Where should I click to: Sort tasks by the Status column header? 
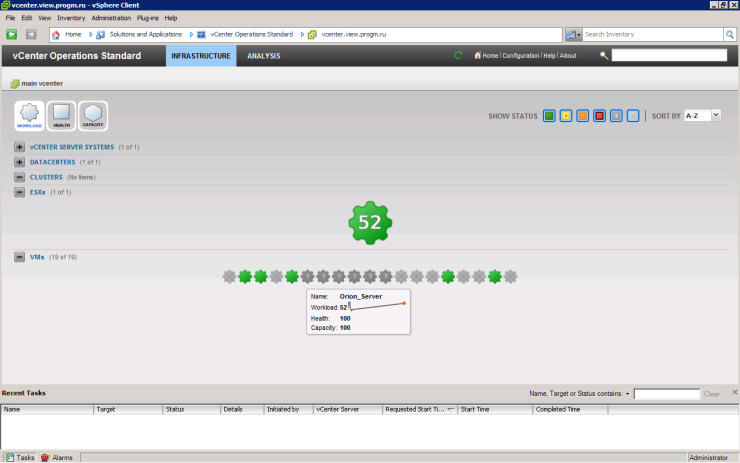click(x=191, y=410)
